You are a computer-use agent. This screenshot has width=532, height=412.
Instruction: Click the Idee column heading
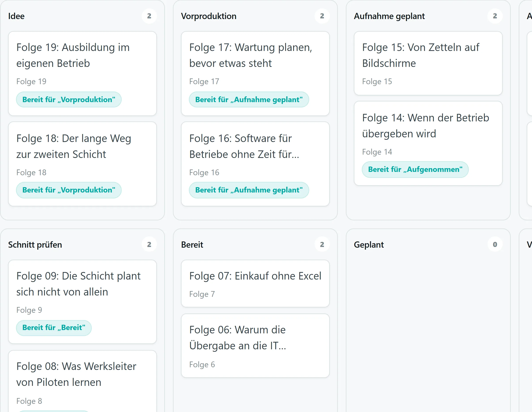click(x=16, y=16)
